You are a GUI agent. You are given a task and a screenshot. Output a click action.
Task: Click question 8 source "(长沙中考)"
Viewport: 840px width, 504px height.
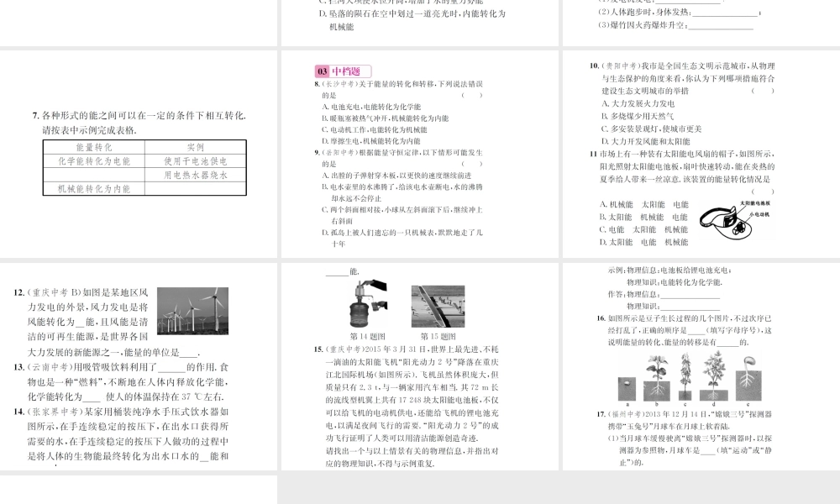click(x=339, y=84)
